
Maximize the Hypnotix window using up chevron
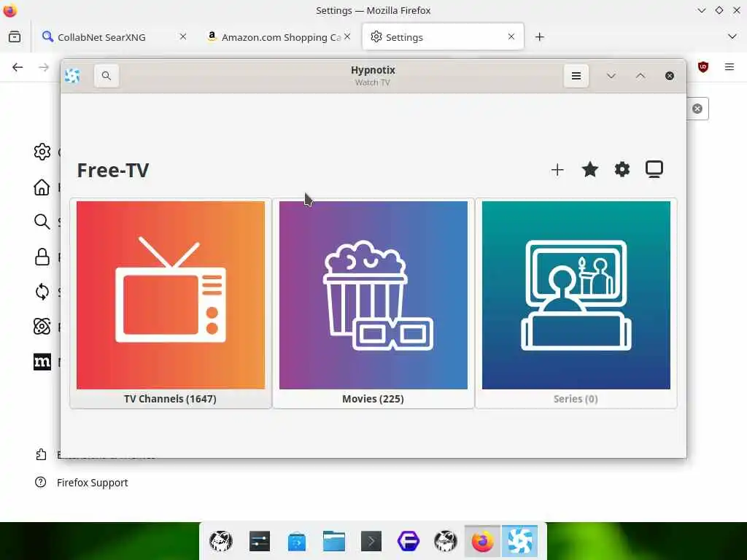point(640,76)
